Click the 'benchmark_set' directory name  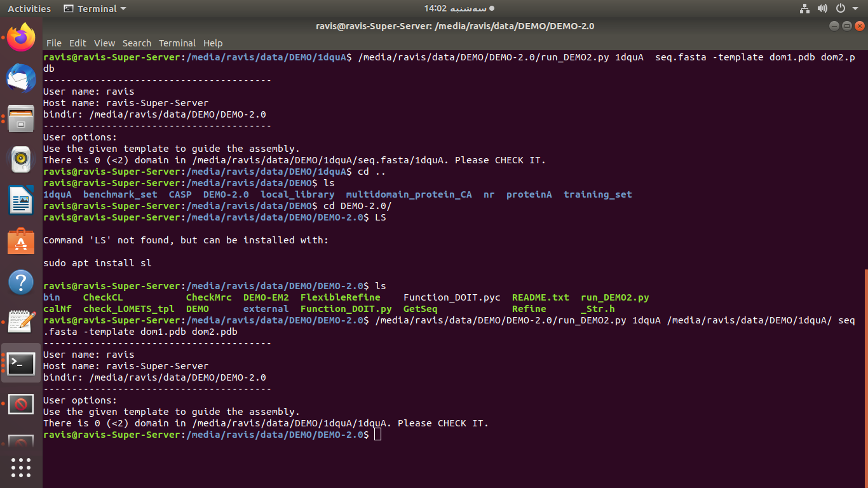coord(120,194)
